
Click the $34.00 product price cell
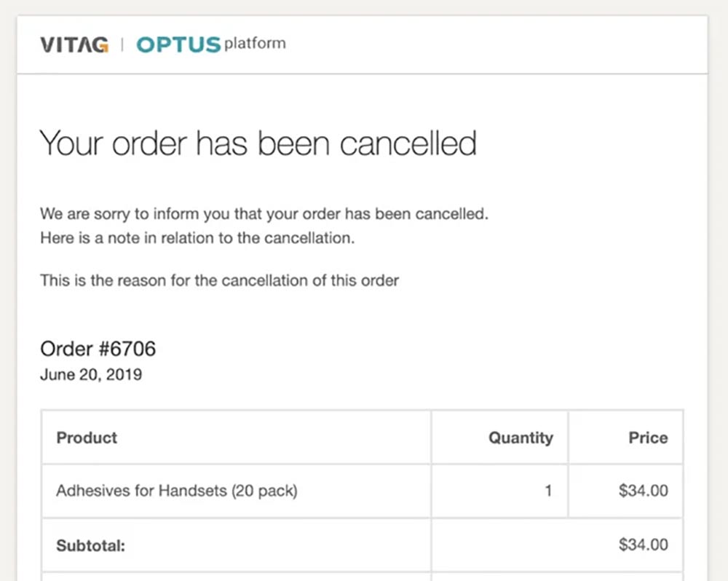click(x=643, y=491)
